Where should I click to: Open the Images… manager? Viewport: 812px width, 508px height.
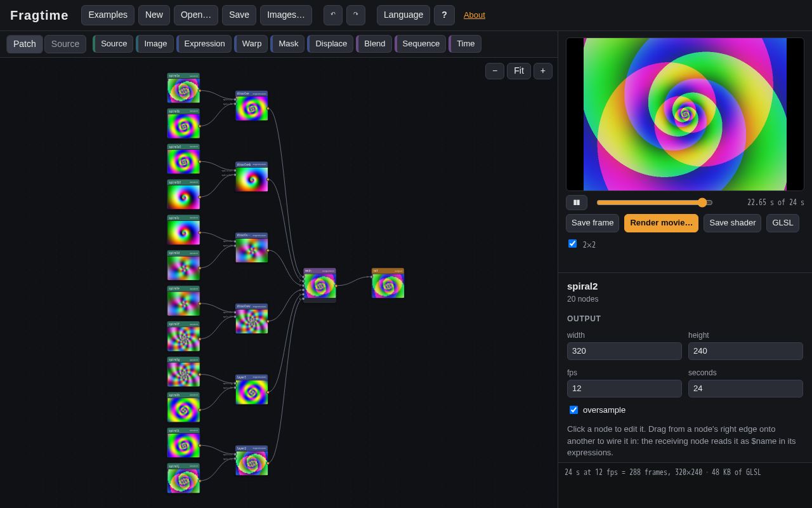(x=286, y=15)
